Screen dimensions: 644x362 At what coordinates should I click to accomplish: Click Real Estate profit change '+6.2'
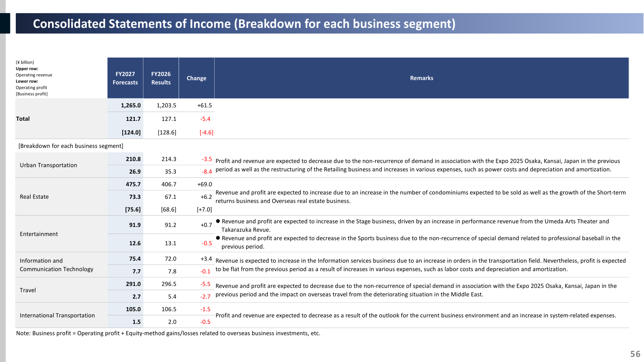[206, 197]
